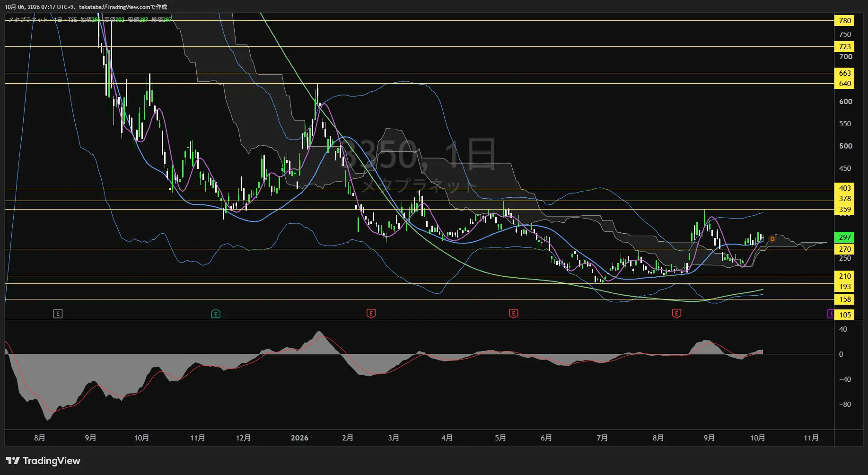
Task: Click the 500 tick on price axis
Action: (x=845, y=146)
